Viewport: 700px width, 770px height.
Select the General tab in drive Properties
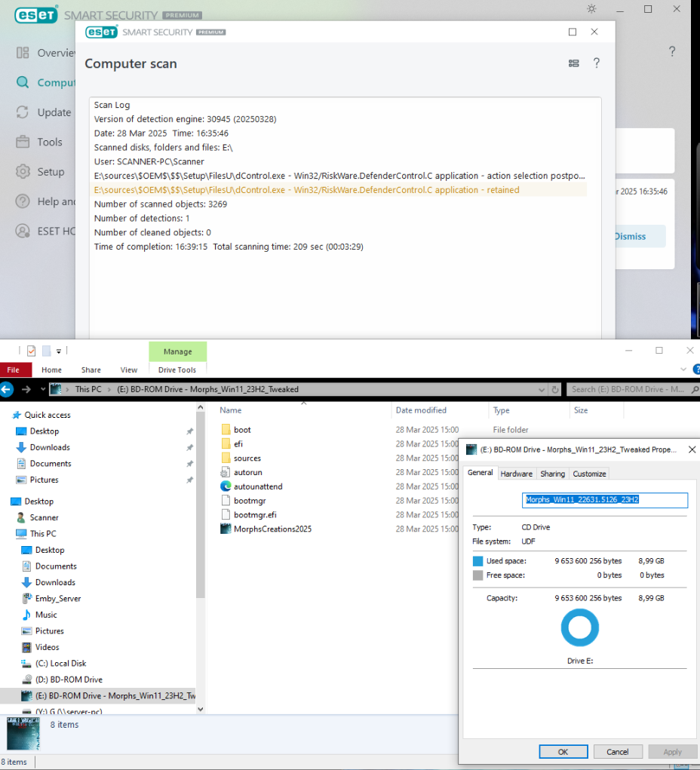tap(480, 472)
